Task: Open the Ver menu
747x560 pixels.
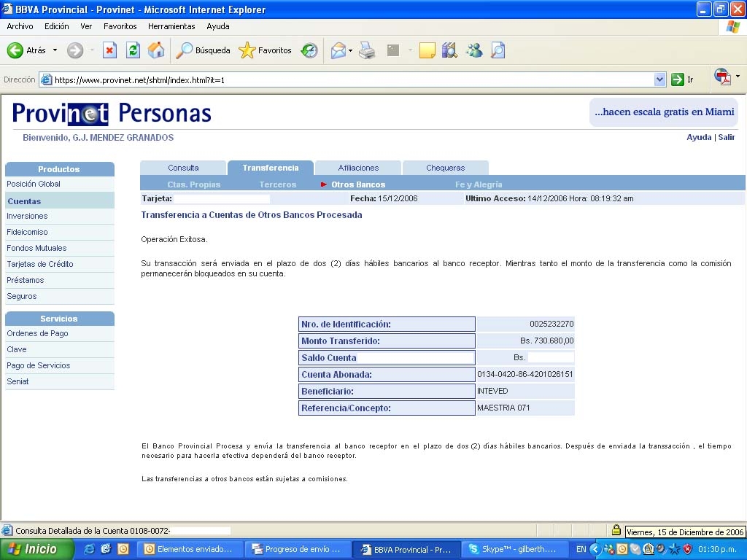Action: click(86, 27)
